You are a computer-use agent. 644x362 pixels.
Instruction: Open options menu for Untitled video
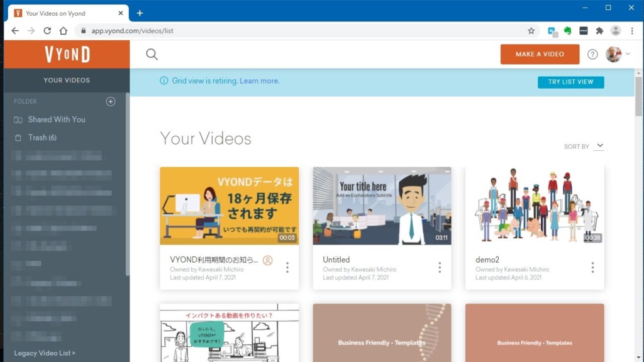(x=440, y=268)
